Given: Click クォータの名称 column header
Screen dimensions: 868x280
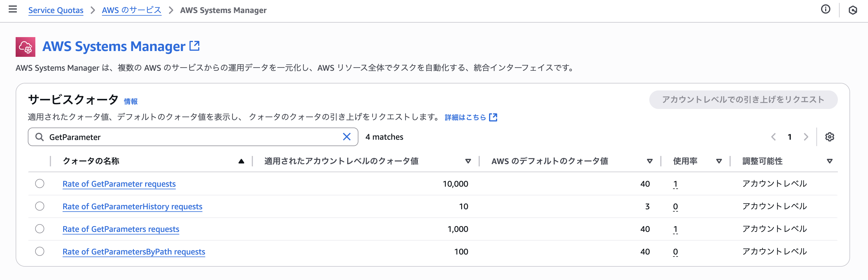Looking at the screenshot, I should 91,161.
